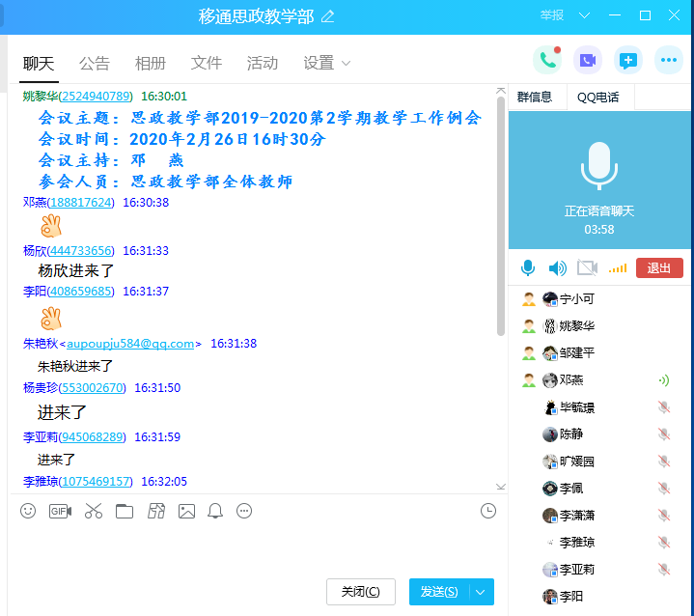694x616 pixels.
Task: Click the bell notification icon in toolbar
Action: tap(215, 511)
